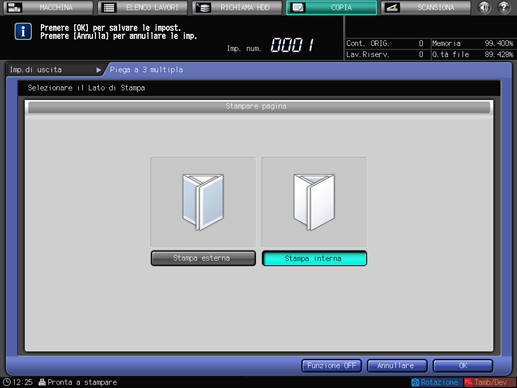Click the Stampare pagina header bar

pyautogui.click(x=259, y=107)
